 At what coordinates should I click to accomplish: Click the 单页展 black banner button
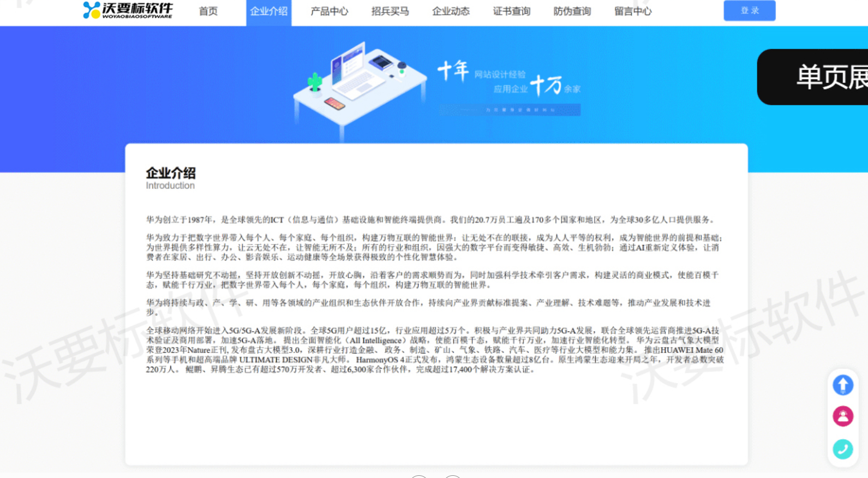click(812, 77)
